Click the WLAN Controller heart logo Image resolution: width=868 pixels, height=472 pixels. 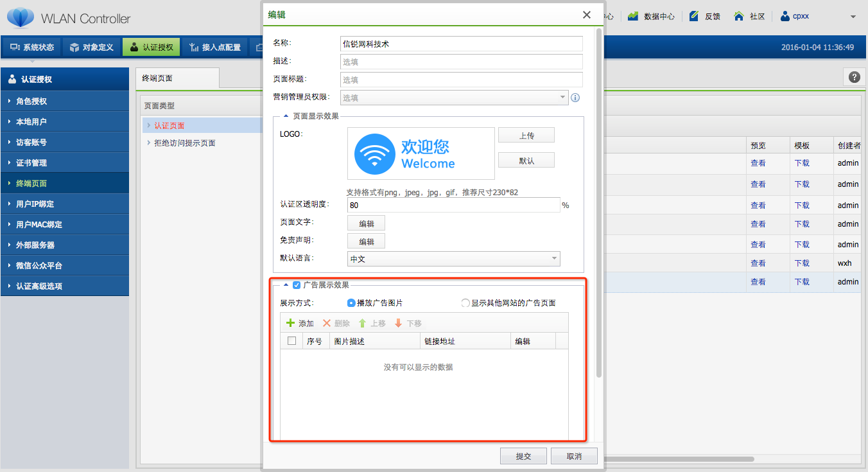click(x=20, y=18)
